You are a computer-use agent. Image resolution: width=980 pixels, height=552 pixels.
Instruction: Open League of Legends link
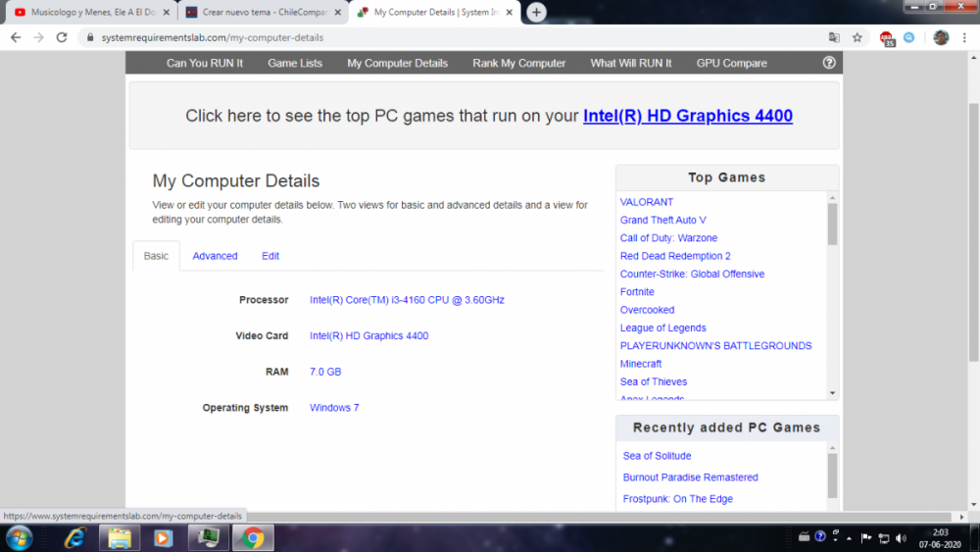pyautogui.click(x=662, y=327)
